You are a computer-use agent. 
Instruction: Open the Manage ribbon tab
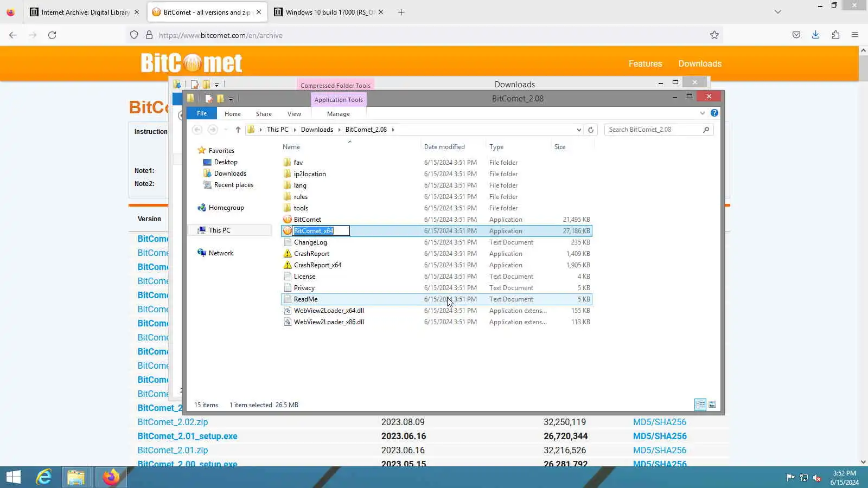point(339,114)
